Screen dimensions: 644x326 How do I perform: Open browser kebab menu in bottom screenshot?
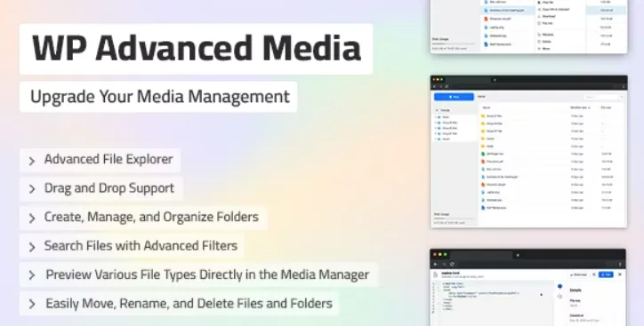pos(620,264)
